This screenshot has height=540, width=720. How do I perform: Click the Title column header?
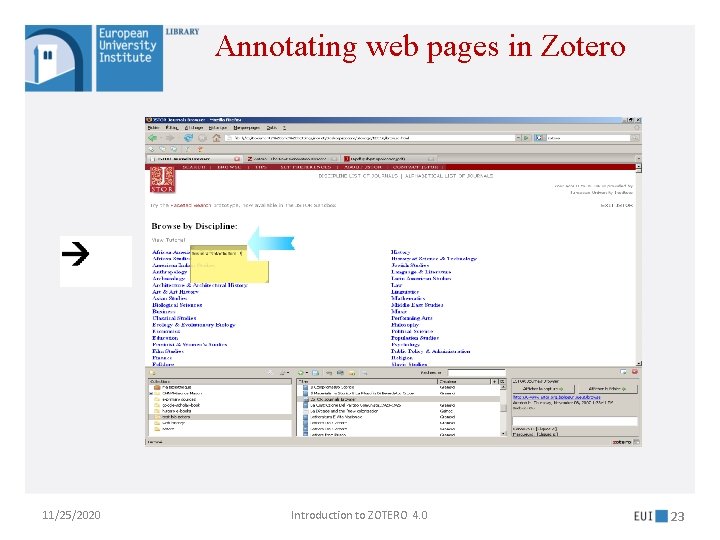pyautogui.click(x=367, y=382)
